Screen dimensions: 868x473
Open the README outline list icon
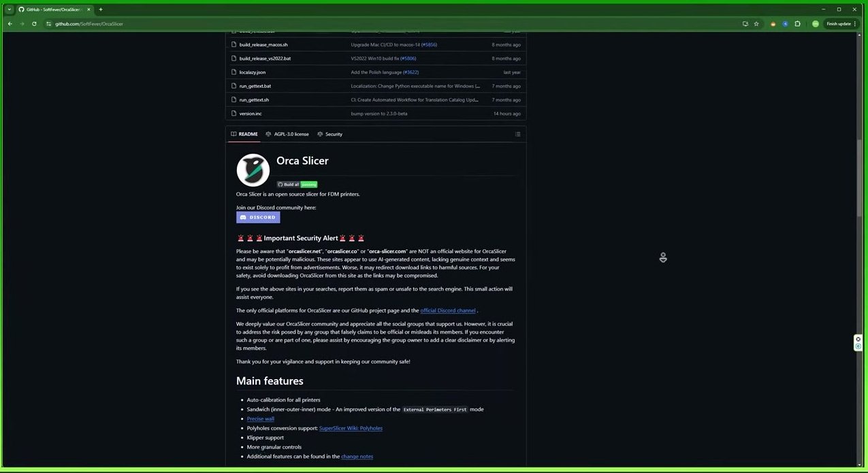pyautogui.click(x=517, y=134)
